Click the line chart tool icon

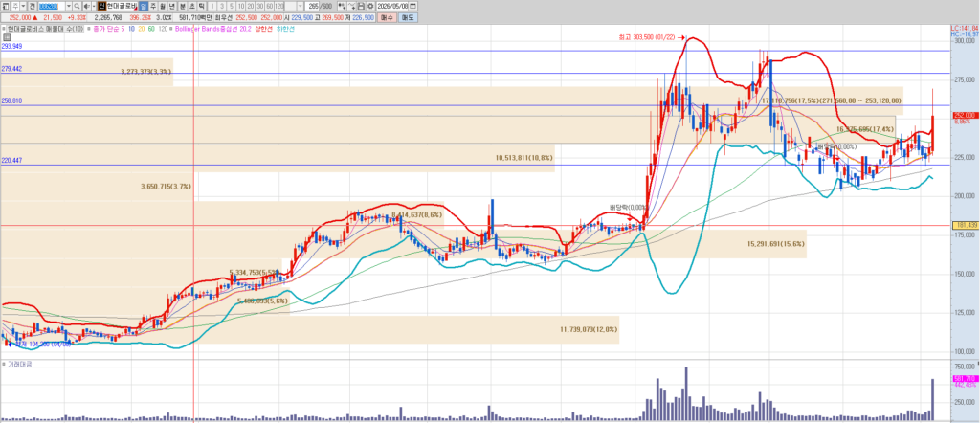[352, 6]
